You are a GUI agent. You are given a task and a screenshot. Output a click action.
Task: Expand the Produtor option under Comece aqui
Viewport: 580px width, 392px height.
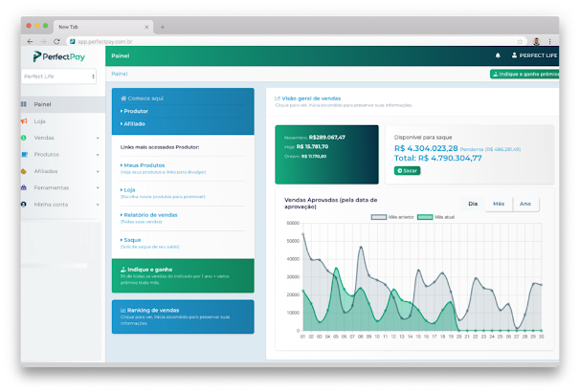click(x=134, y=111)
